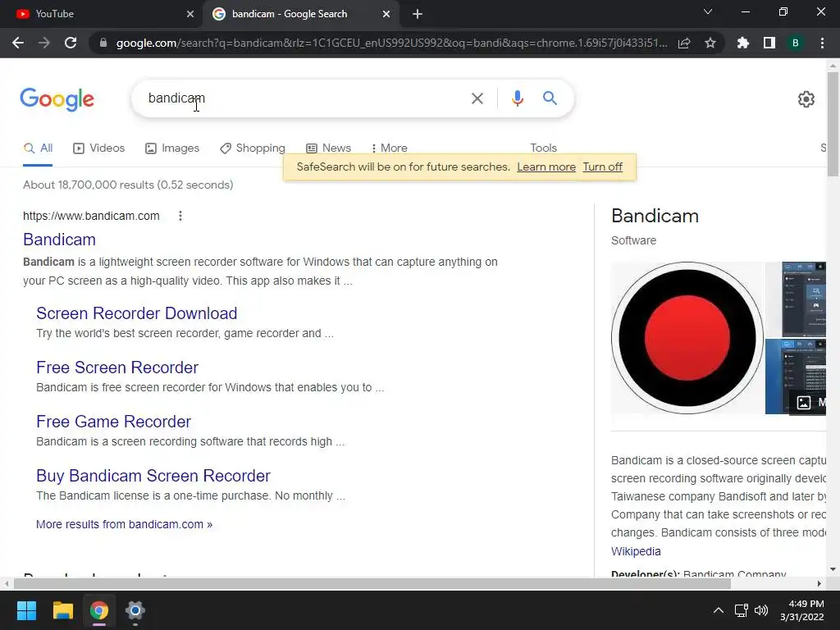
Task: Open File Explorer from taskbar
Action: [x=62, y=610]
